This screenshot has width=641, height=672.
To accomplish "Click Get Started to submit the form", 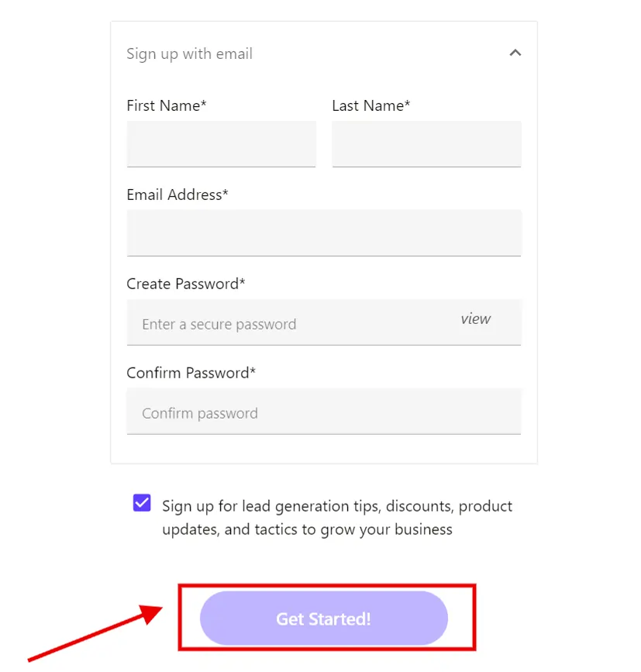I will (323, 618).
